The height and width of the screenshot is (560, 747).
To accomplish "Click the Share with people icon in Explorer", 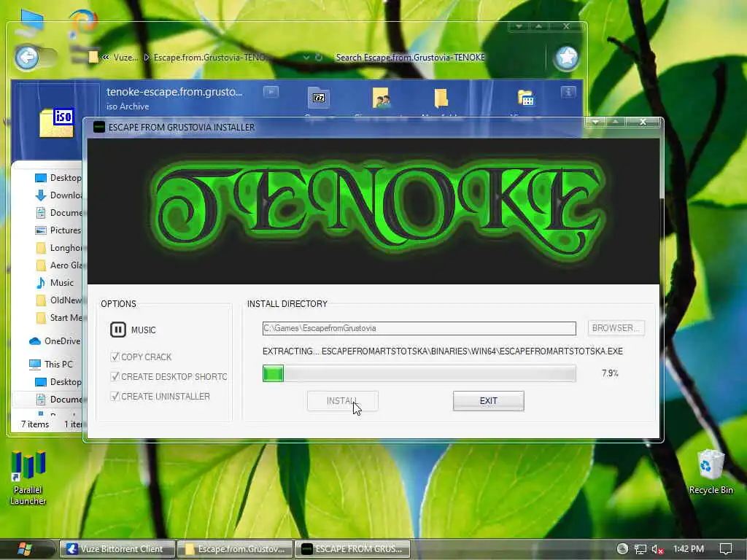I will coord(381,98).
